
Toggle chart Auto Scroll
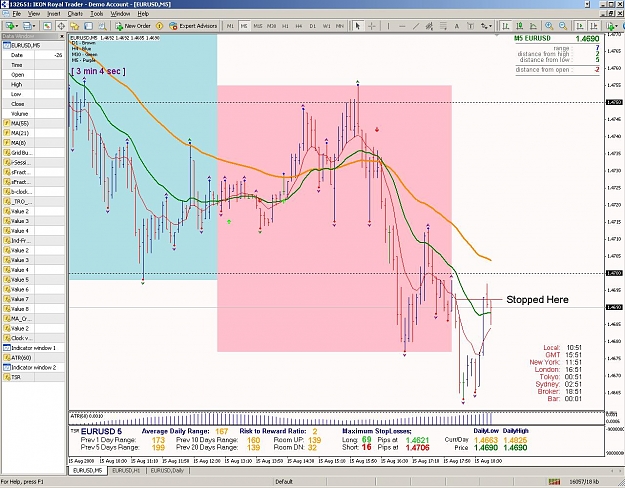point(580,26)
